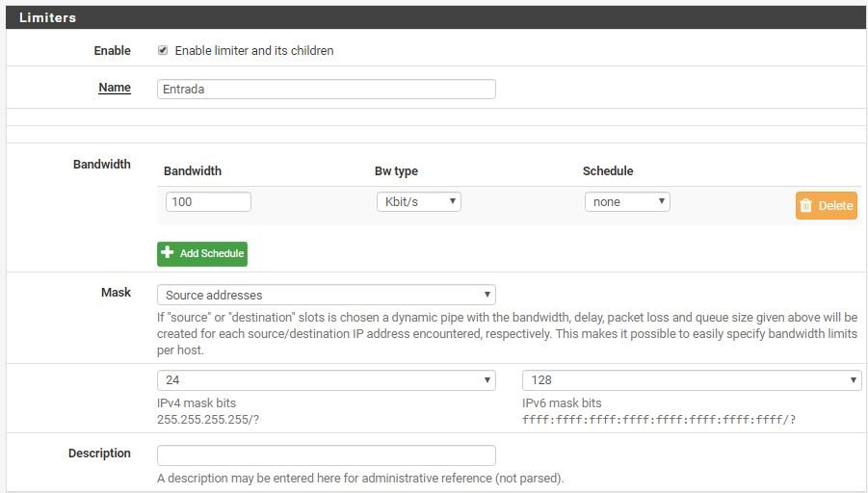Click the IPv4 mask bits label
This screenshot has width=868, height=493.
(197, 402)
